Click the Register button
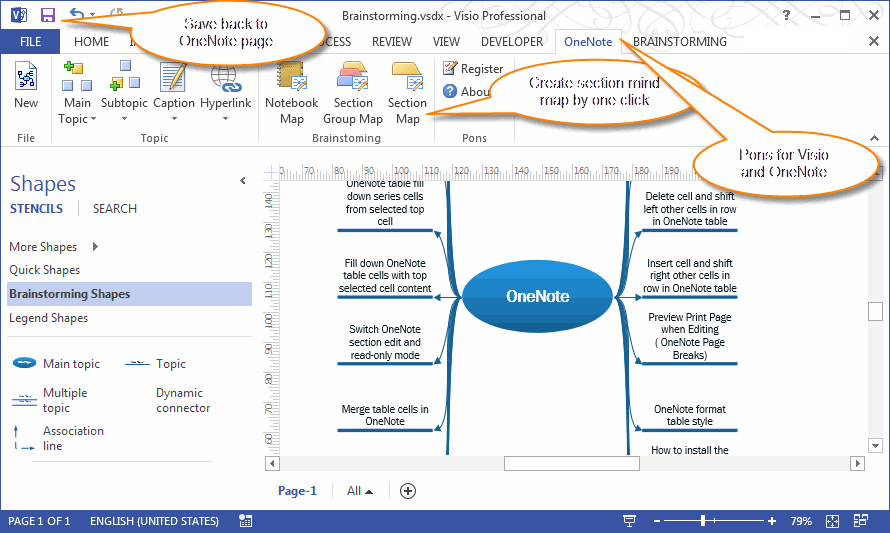The height and width of the screenshot is (533, 890). 473,69
